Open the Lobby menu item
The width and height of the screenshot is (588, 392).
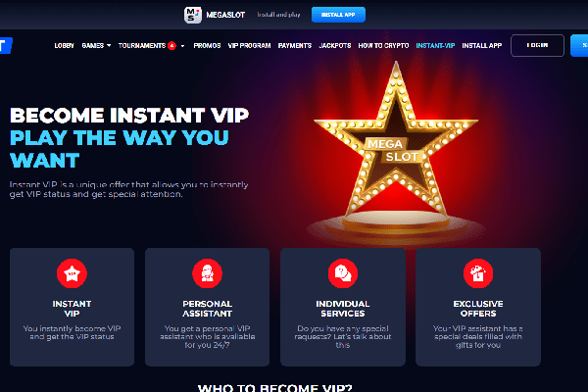tap(64, 45)
